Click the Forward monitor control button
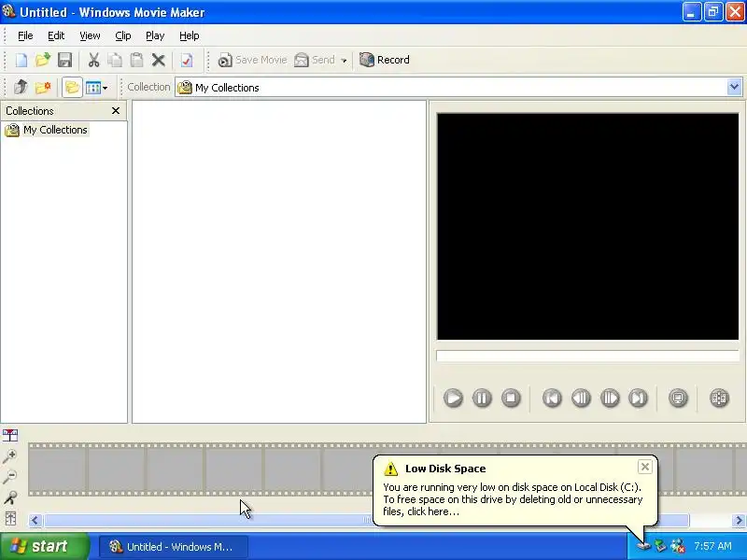The image size is (747, 560). click(639, 398)
